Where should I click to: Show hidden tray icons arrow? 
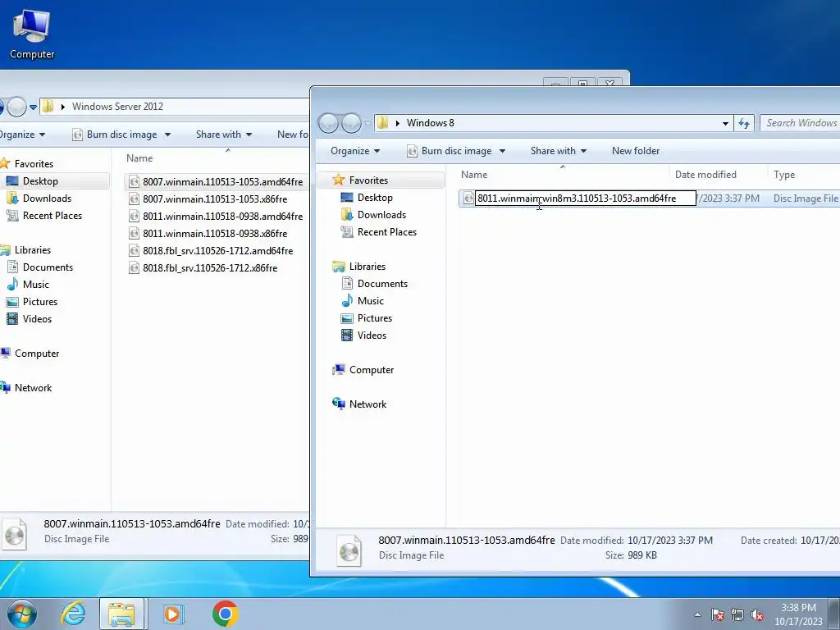tap(697, 614)
